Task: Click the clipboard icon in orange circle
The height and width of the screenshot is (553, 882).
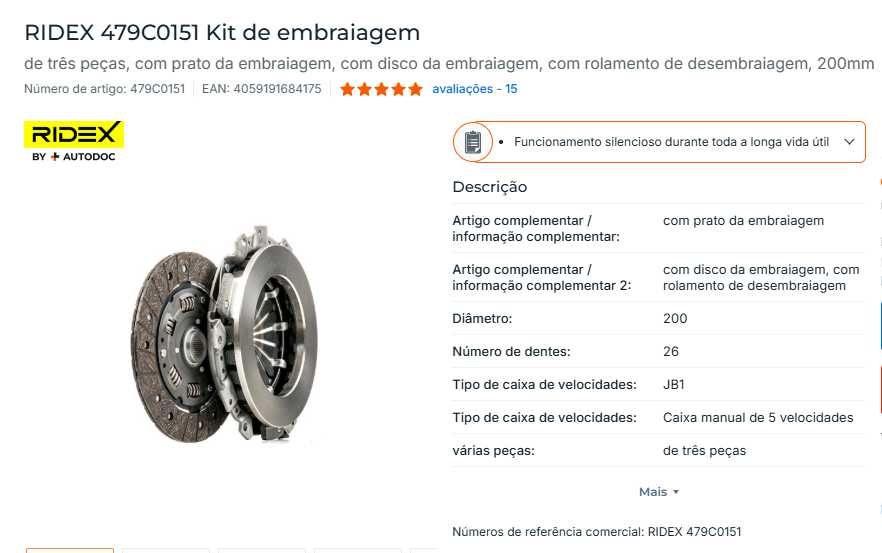Action: pyautogui.click(x=472, y=142)
